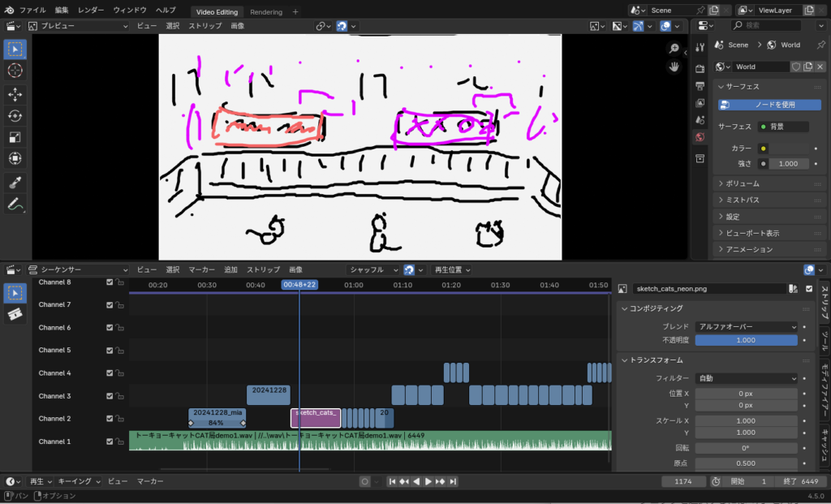Select the Move tool in preview toolbar
This screenshot has width=831, height=504.
15,94
